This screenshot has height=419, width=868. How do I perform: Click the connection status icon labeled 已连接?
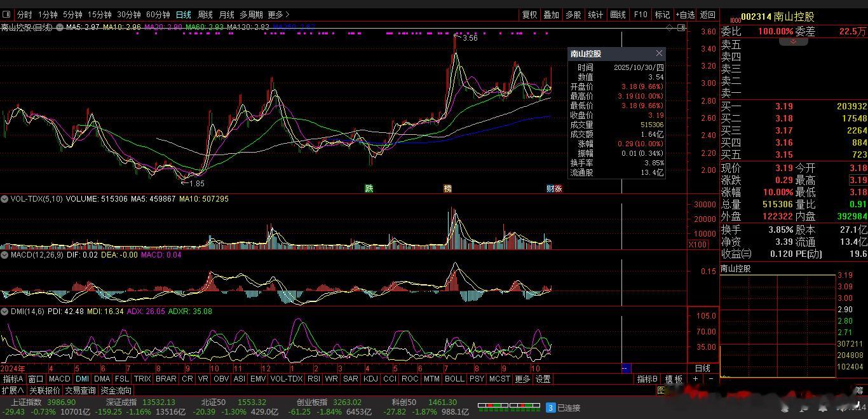[551, 408]
